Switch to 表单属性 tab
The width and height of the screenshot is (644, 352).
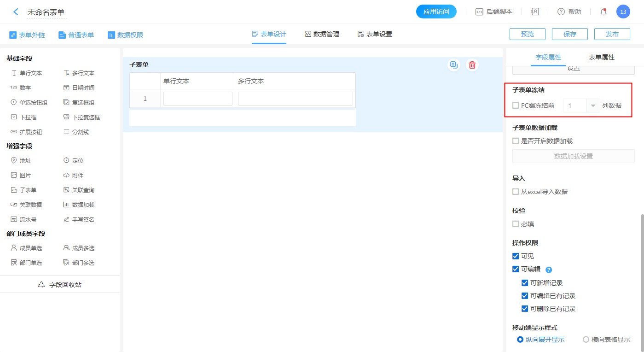(601, 58)
